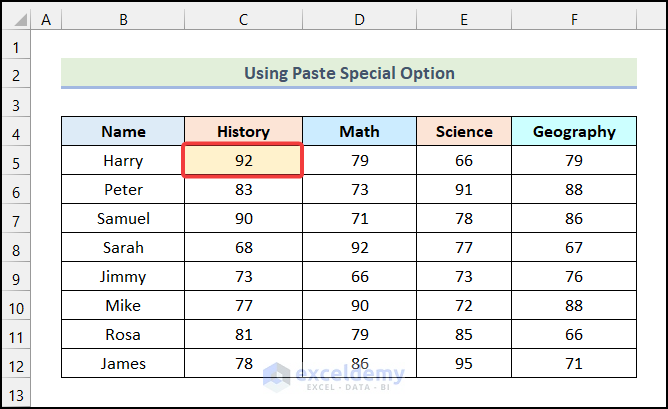The width and height of the screenshot is (668, 409).
Task: Click Rosa's History score 81
Action: tap(243, 334)
